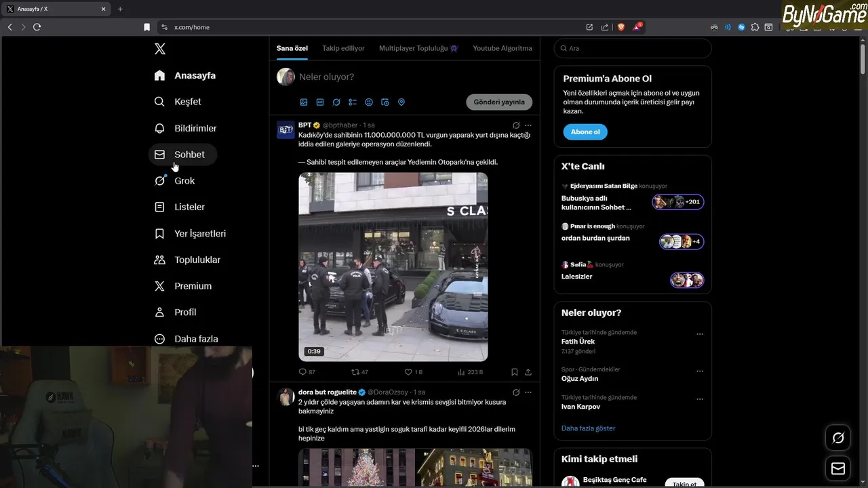
Task: Join Bubuskya Sohbet live space
Action: [x=633, y=197]
